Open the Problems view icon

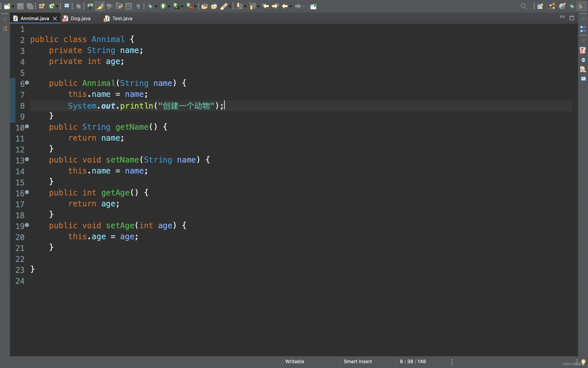click(583, 50)
